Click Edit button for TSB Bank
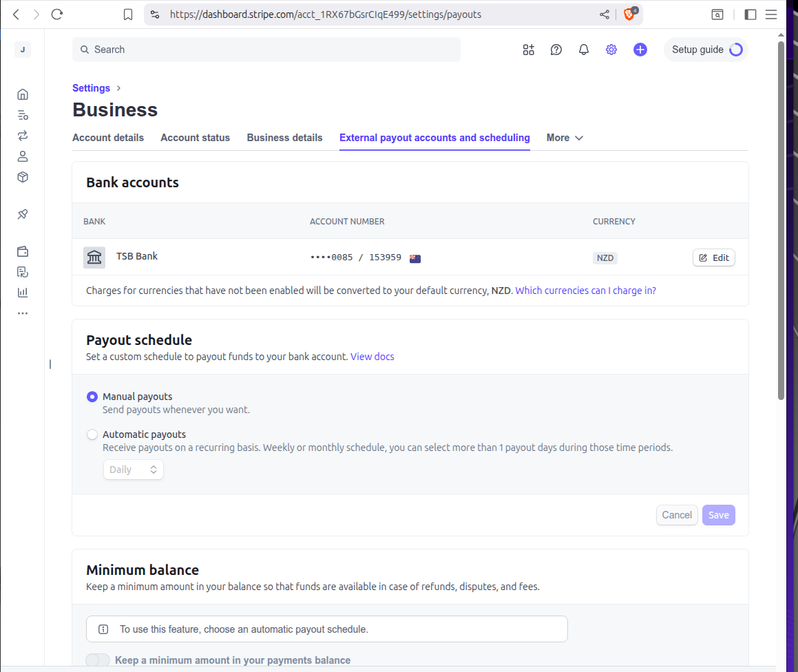Viewport: 798px width, 672px height. coord(713,258)
